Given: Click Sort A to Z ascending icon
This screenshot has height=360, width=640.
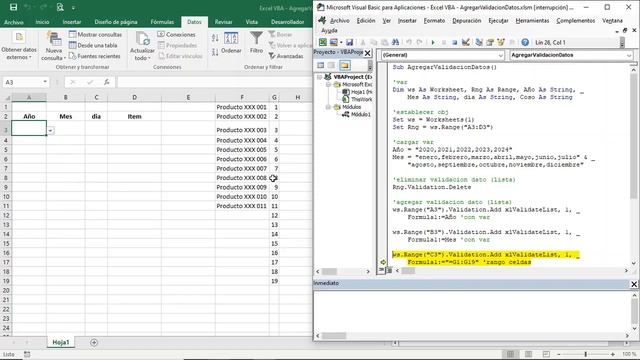Looking at the screenshot, I should click(215, 38).
